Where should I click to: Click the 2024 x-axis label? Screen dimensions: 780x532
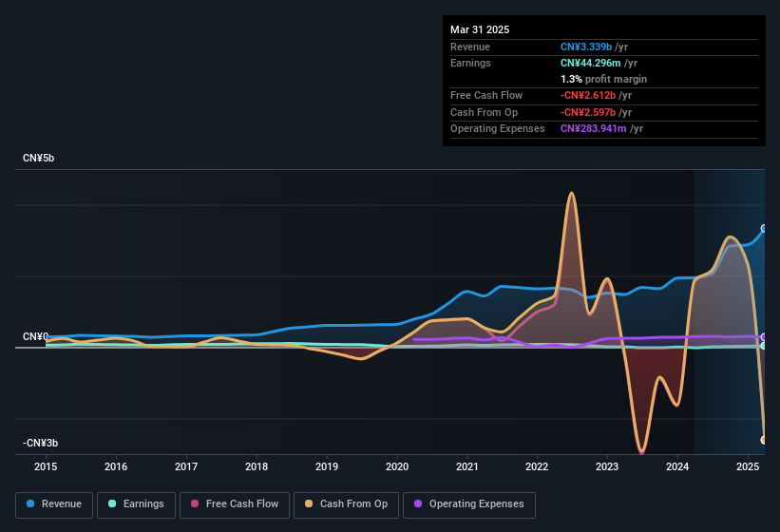677,466
